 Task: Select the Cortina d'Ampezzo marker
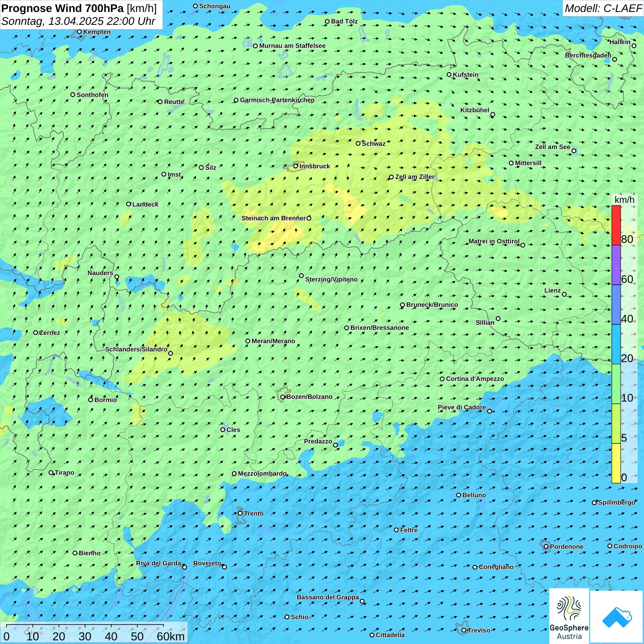click(x=442, y=379)
